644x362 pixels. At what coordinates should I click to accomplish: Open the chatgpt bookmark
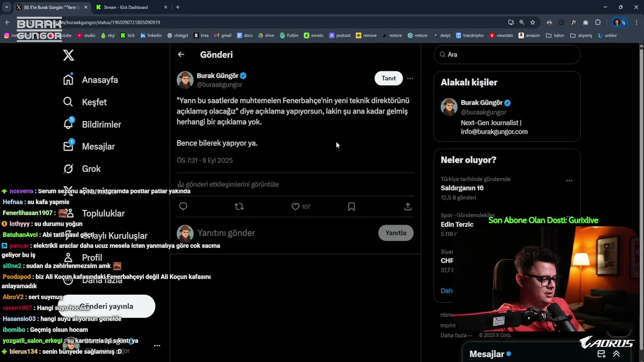coord(178,36)
